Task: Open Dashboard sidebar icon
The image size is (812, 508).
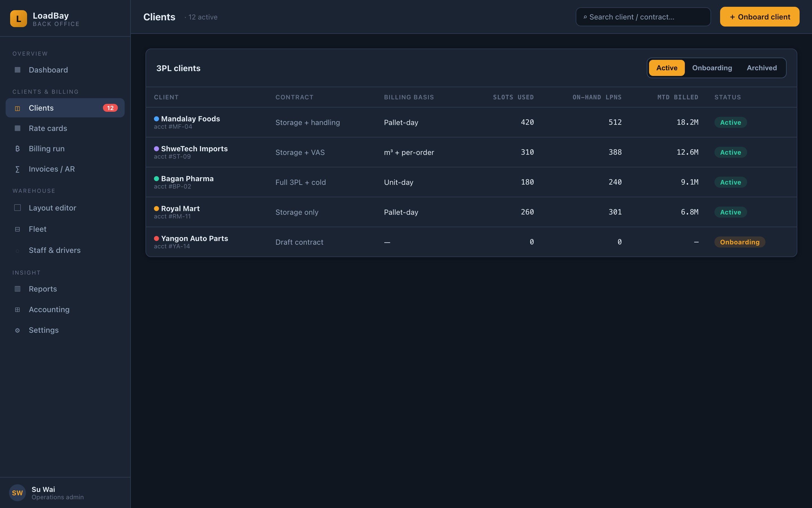Action: (17, 70)
